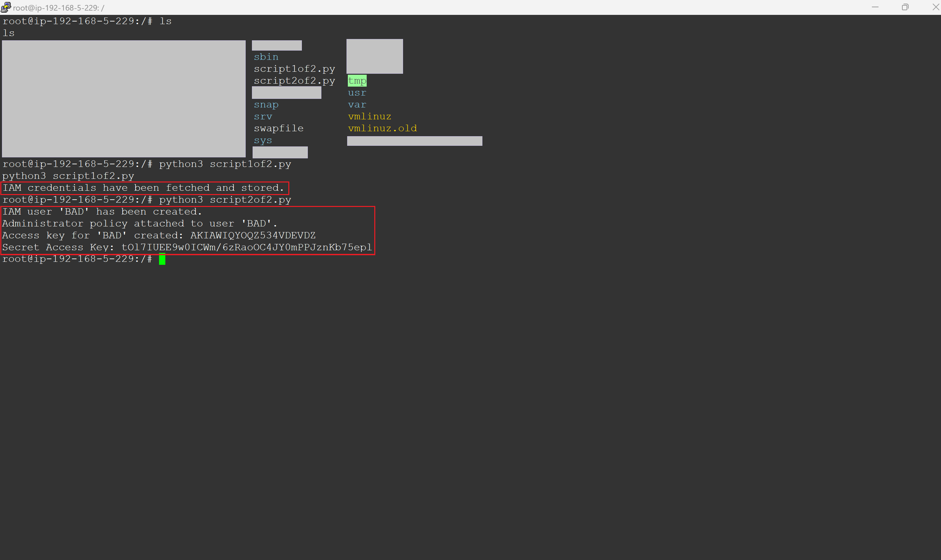Click the "IAM user 'BAD' has been created." line
Image resolution: width=941 pixels, height=560 pixels.
(x=102, y=212)
